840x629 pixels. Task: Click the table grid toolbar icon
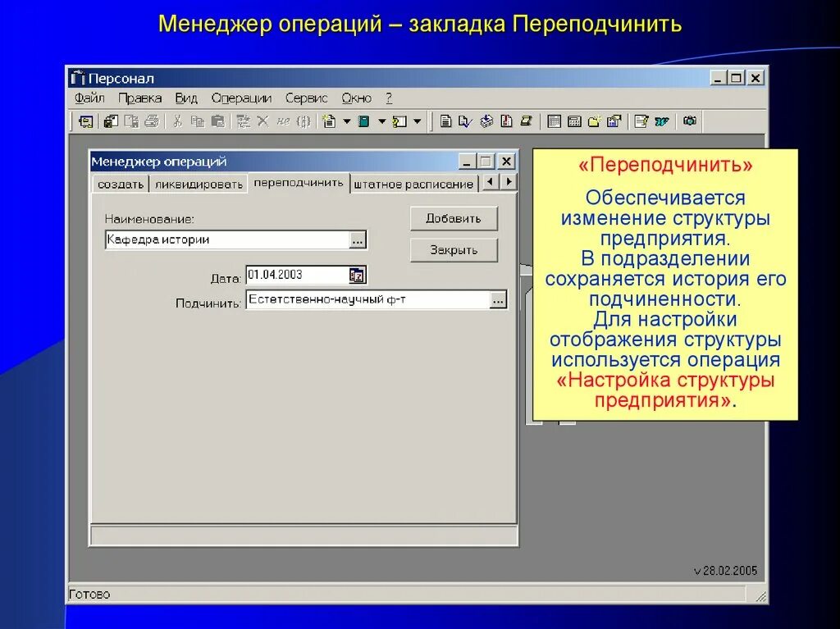555,121
